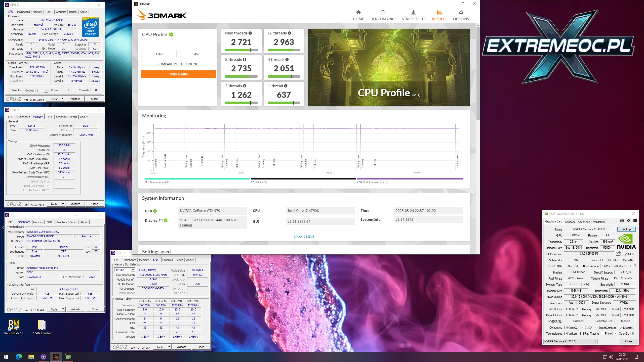Image resolution: width=644 pixels, height=362 pixels.
Task: Open the 3DMark OPTIONS gear
Action: pos(461,15)
